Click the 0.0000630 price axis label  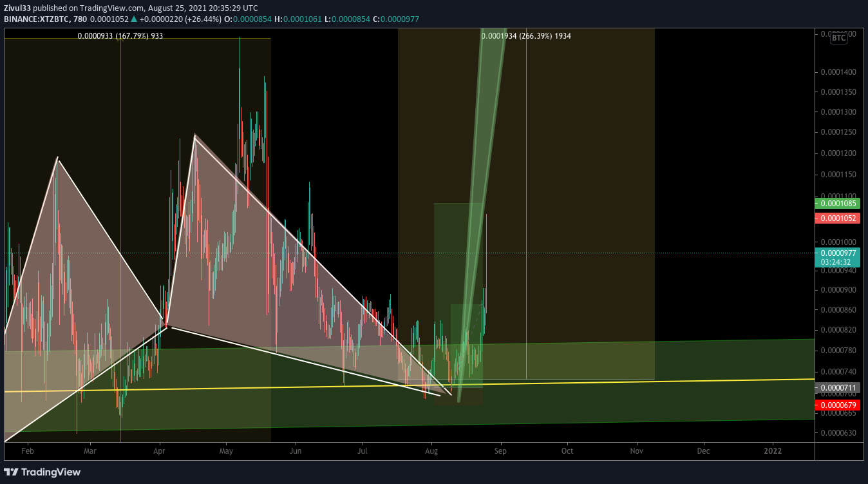[x=838, y=433]
